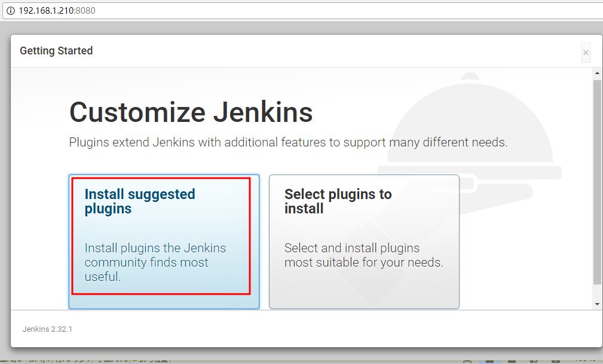603x364 pixels.
Task: Click the Getting Started dialog title
Action: coord(56,51)
